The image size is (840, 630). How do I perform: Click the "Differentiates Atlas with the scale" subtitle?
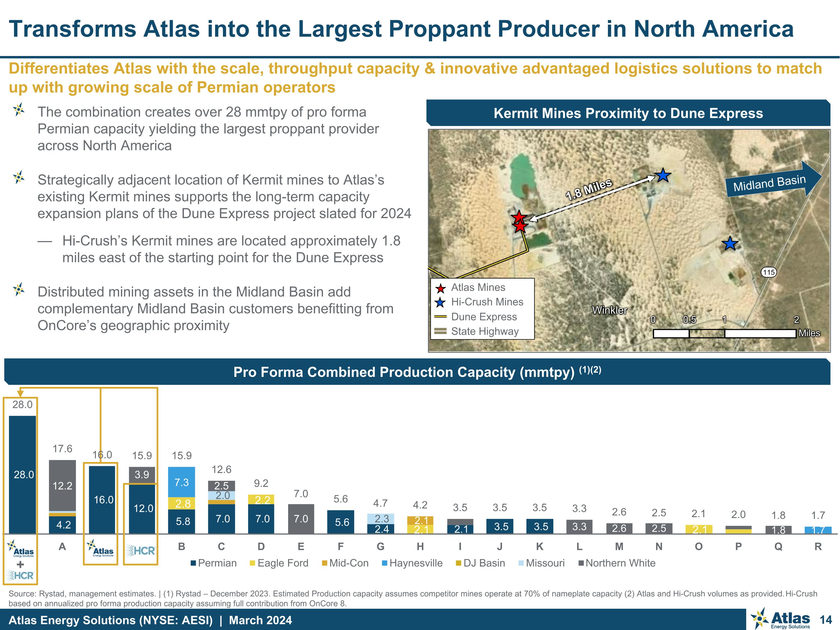point(416,78)
